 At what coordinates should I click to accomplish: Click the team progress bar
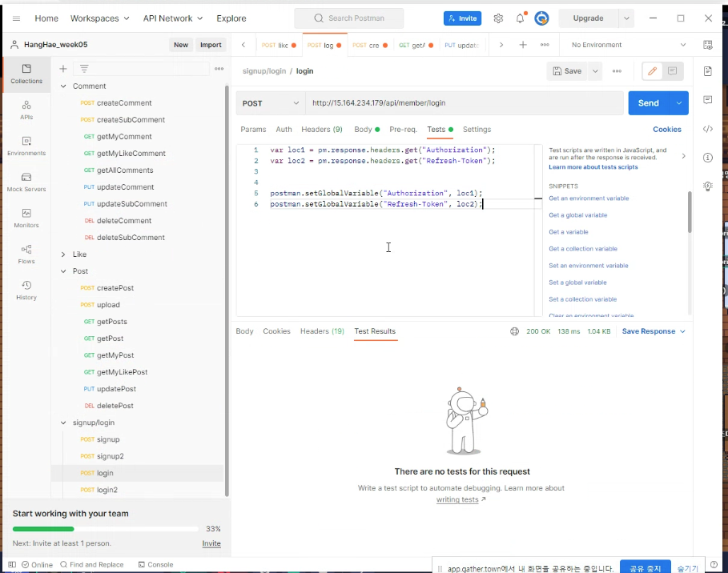pyautogui.click(x=106, y=529)
